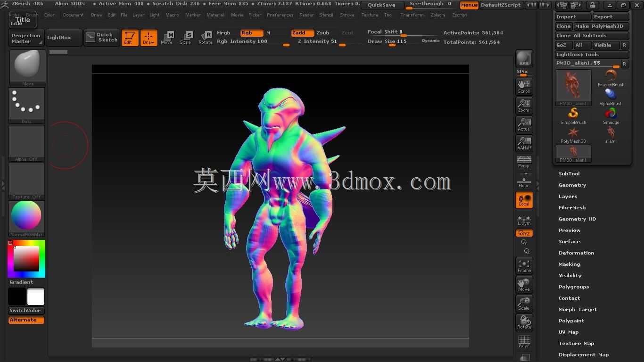The height and width of the screenshot is (362, 644).
Task: Click the top-shelf Move mode icon
Action: pyautogui.click(x=167, y=38)
